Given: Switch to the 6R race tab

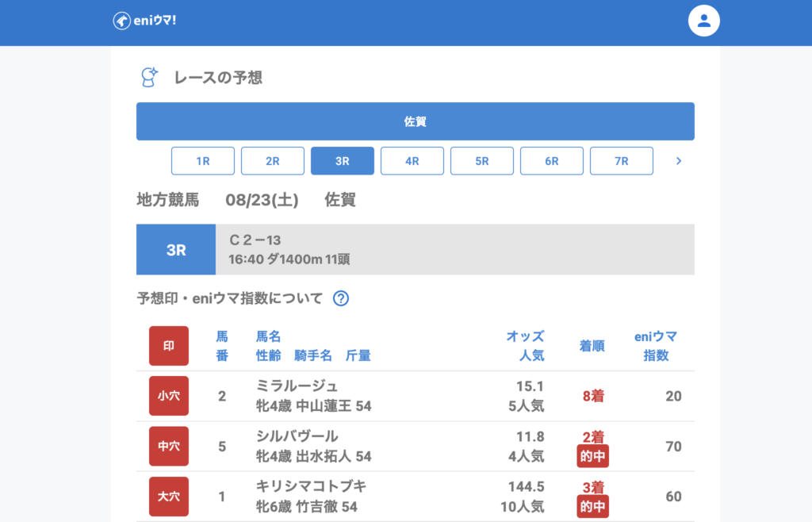Looking at the screenshot, I should (x=552, y=161).
